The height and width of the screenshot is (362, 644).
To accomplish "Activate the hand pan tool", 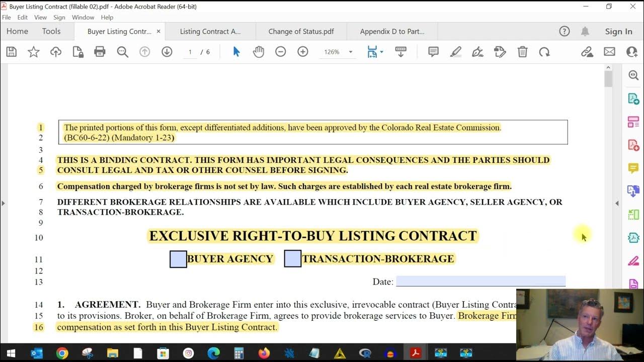I will coord(258,52).
